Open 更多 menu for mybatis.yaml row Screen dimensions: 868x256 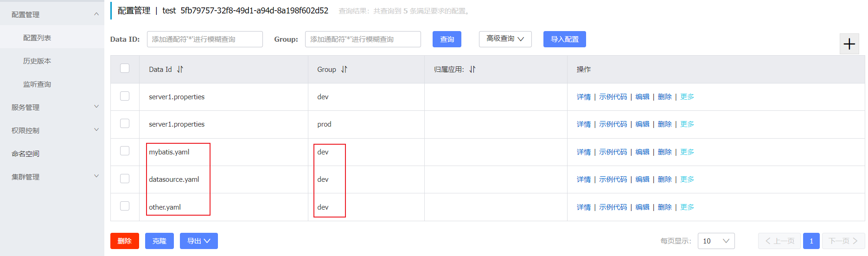(x=687, y=152)
